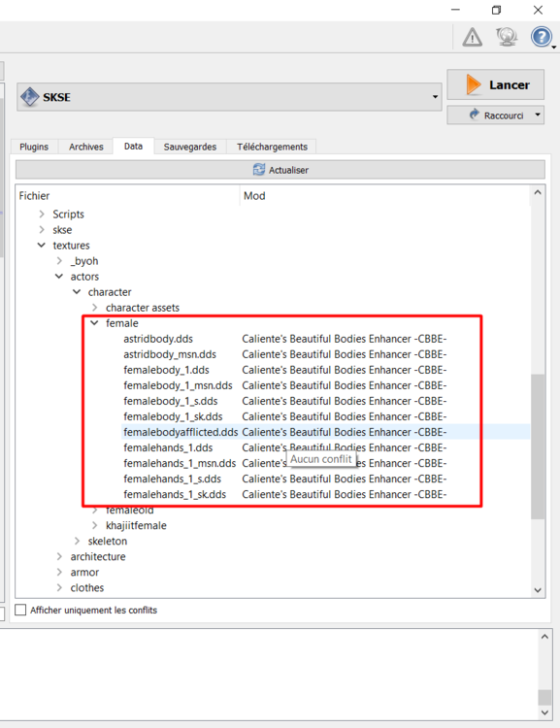Select femalebodyafflicted.dds file
560x728 pixels.
181,432
